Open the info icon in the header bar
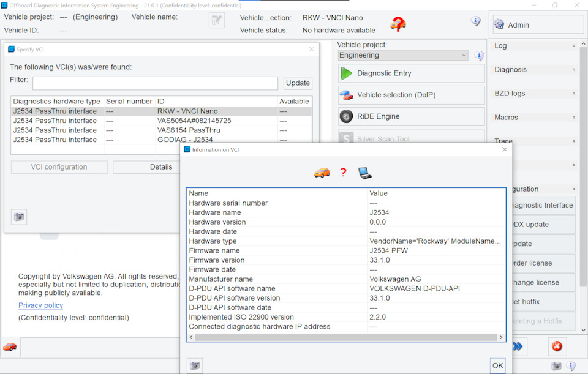 (x=475, y=21)
